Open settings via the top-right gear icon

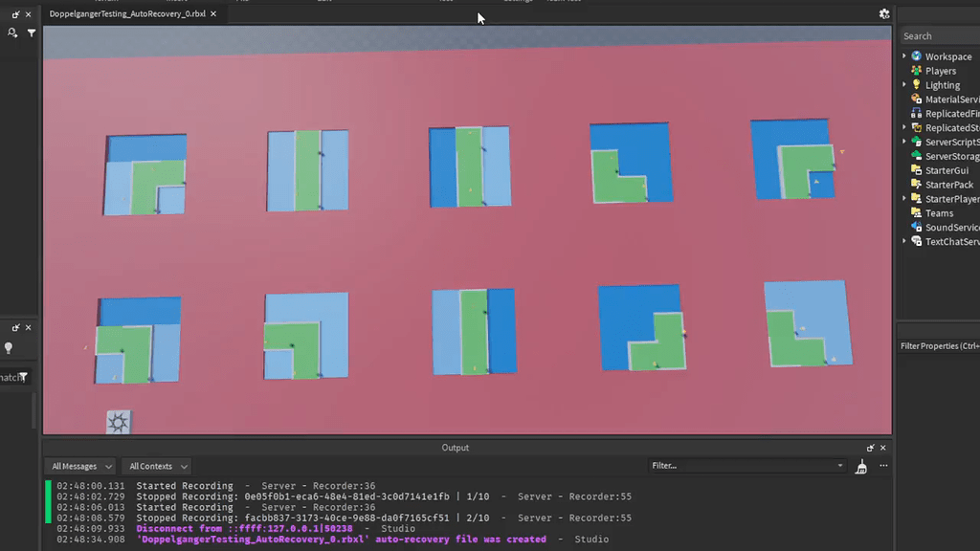[x=884, y=14]
